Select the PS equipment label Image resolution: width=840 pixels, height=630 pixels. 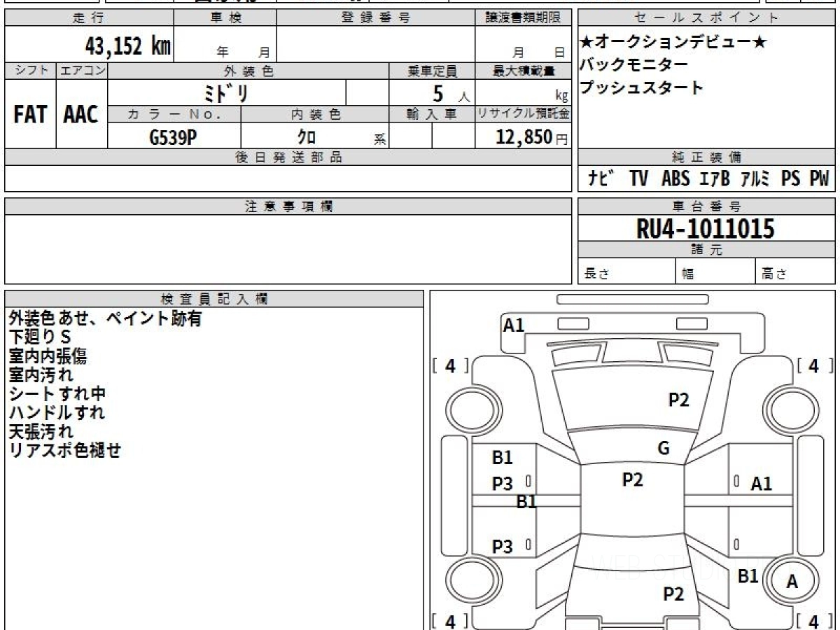tap(791, 179)
